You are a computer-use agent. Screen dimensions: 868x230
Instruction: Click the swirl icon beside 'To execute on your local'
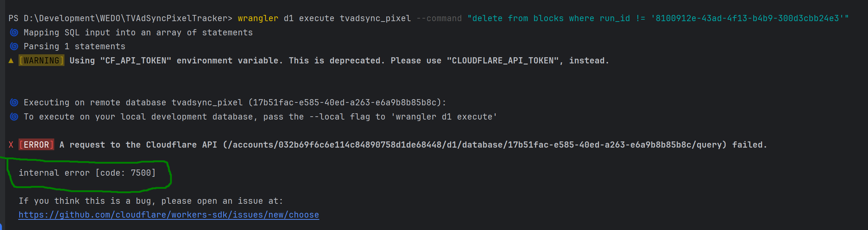tap(14, 117)
